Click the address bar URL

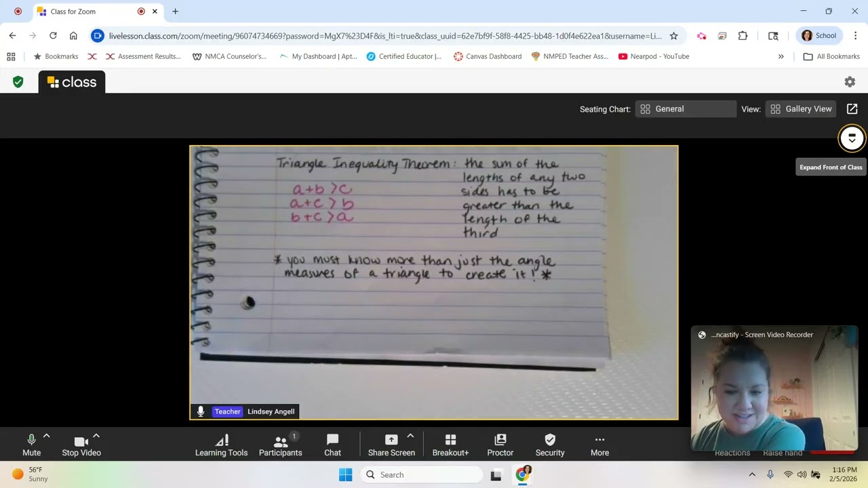coord(385,36)
